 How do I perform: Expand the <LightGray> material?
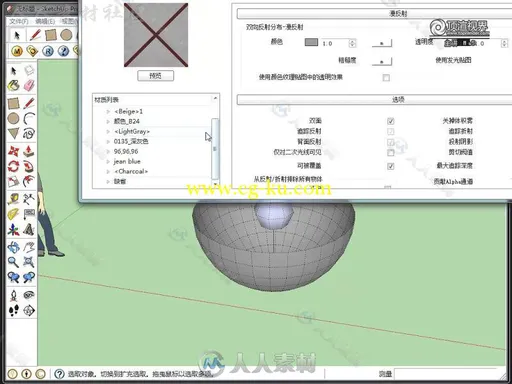(x=108, y=131)
